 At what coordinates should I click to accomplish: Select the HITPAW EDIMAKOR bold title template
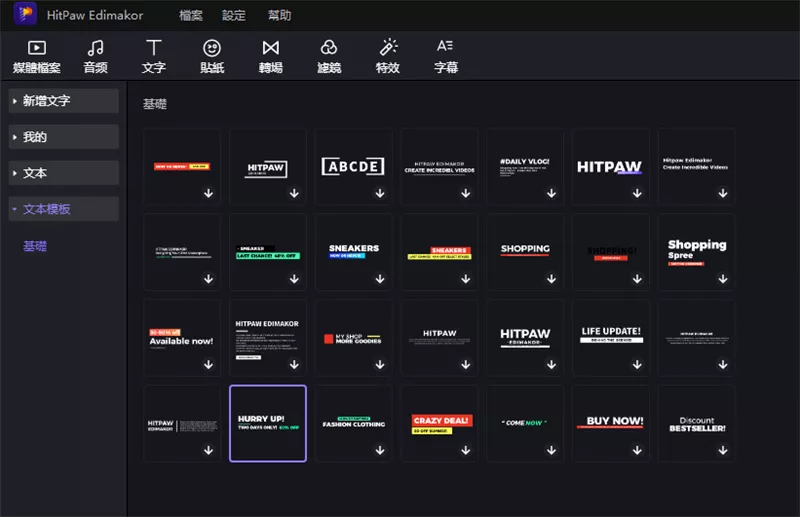pos(525,338)
